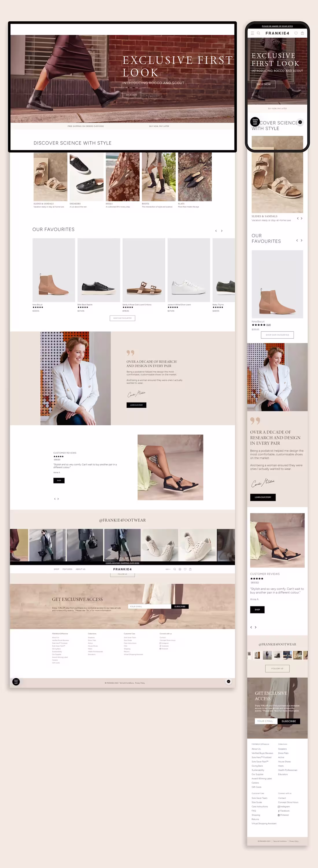Click SHOP NOW on desktop hero banner

coord(132,95)
